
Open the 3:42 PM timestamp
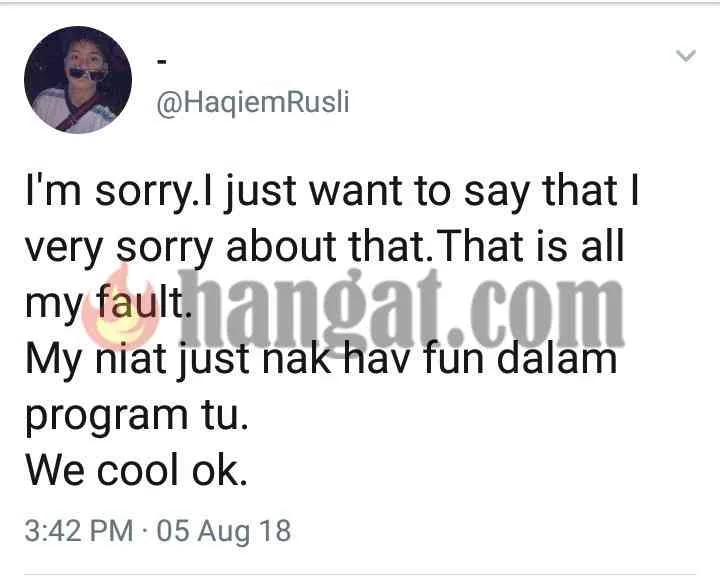pyautogui.click(x=79, y=530)
